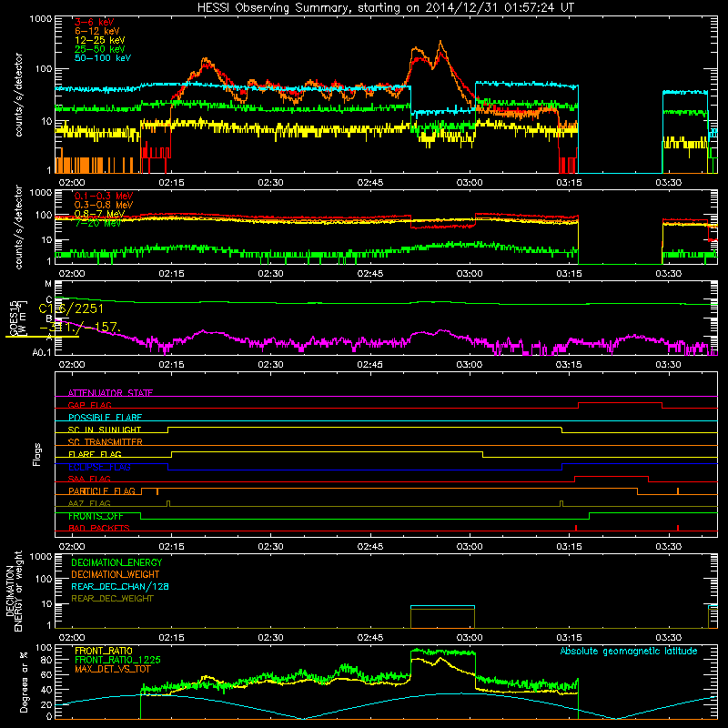
Task: Click the PARTICLE_FLAG spike just after 03:30
Action: [x=678, y=490]
